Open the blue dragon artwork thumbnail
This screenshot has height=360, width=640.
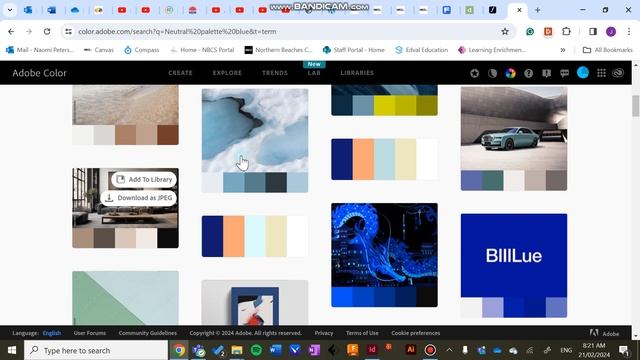point(384,245)
